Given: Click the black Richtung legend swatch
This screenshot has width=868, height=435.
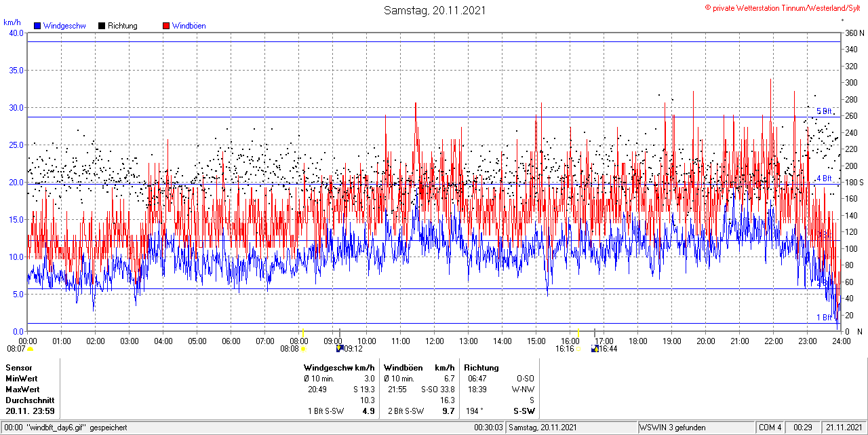Looking at the screenshot, I should pos(102,26).
